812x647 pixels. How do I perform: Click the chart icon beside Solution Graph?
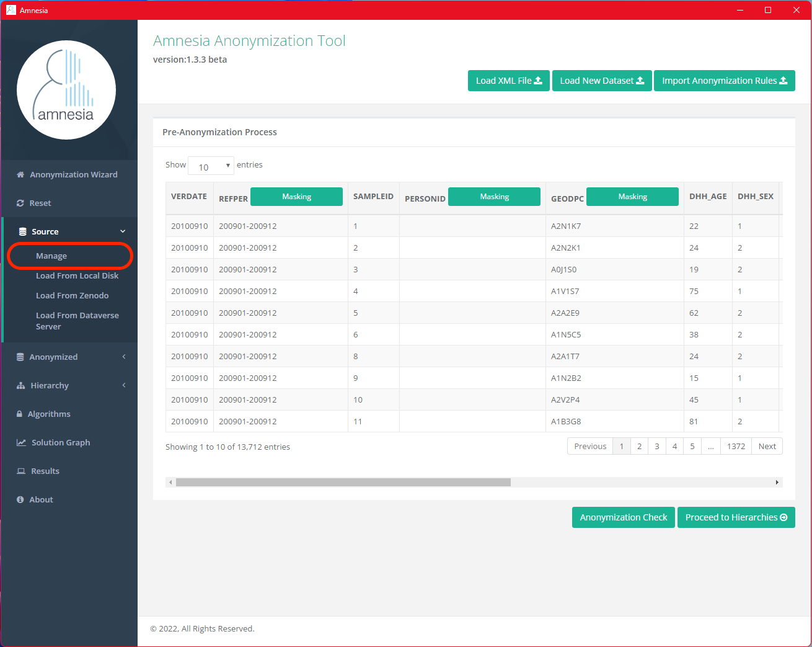[x=21, y=442]
